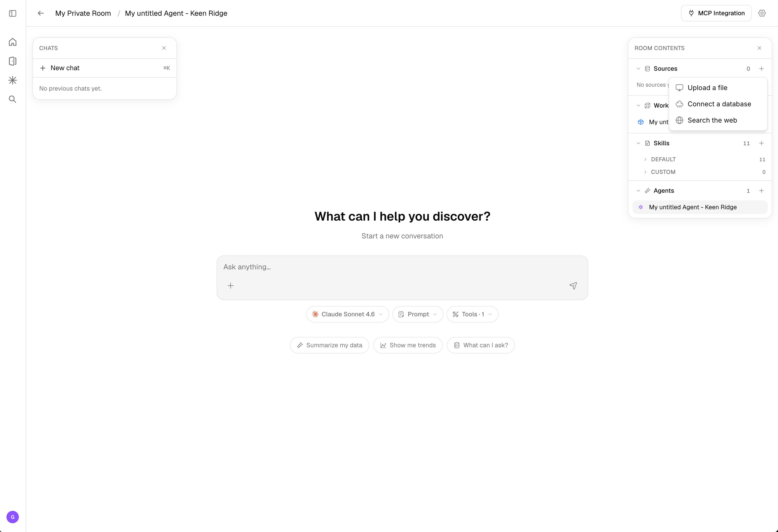The height and width of the screenshot is (532, 778).
Task: Open the Prompt dropdown
Action: tap(418, 315)
